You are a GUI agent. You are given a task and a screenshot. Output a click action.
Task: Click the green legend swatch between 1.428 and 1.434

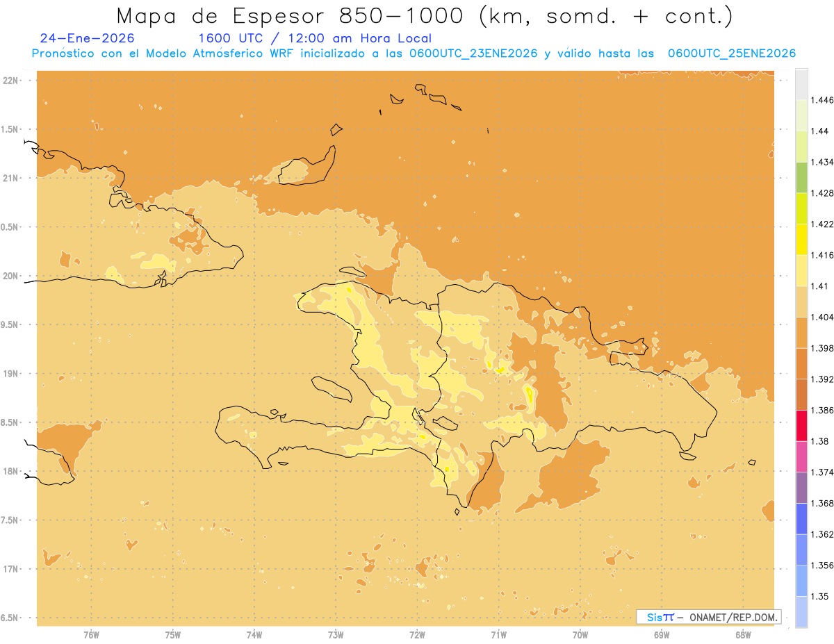coord(801,177)
